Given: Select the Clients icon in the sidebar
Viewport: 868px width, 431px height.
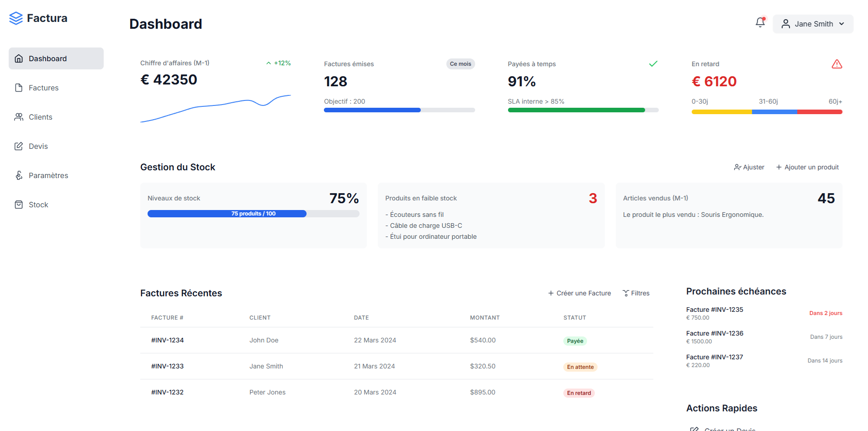Looking at the screenshot, I should tap(18, 117).
